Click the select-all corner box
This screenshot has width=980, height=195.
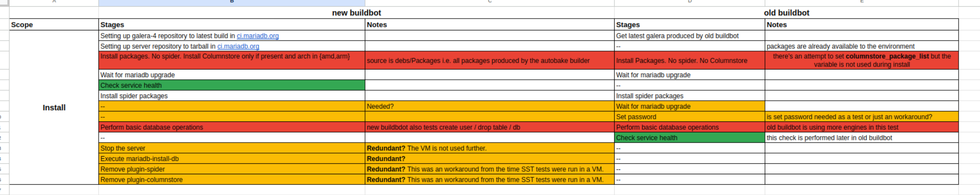click(x=4, y=3)
